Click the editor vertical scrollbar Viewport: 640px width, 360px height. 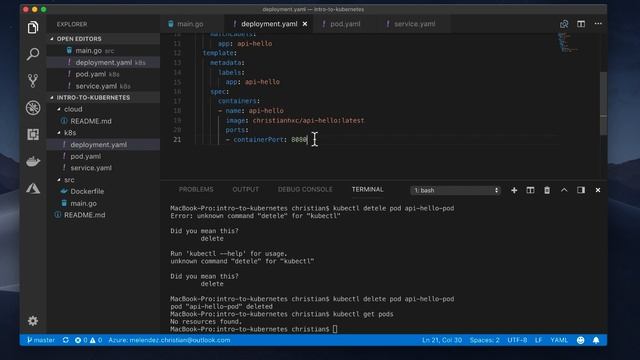(603, 104)
